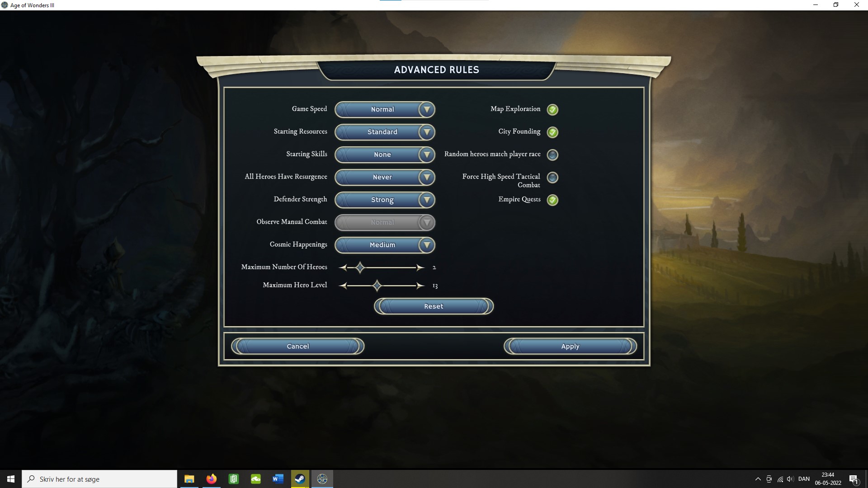Select Age of Wonders III taskbar icon
Image resolution: width=868 pixels, height=488 pixels.
[322, 479]
